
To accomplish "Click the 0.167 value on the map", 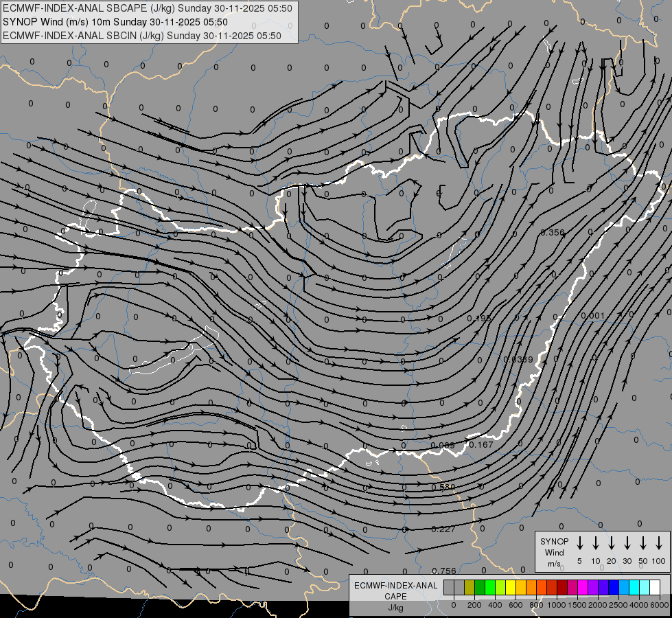I will 481,445.
